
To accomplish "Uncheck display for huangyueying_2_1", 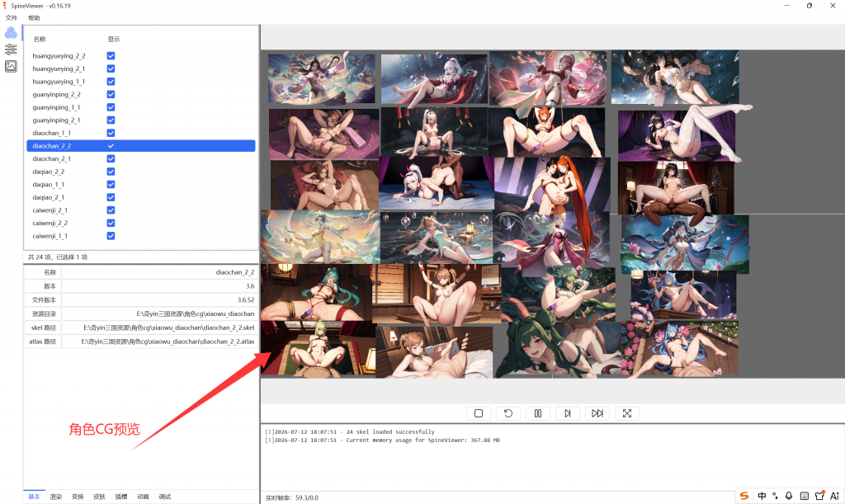I will [x=111, y=68].
